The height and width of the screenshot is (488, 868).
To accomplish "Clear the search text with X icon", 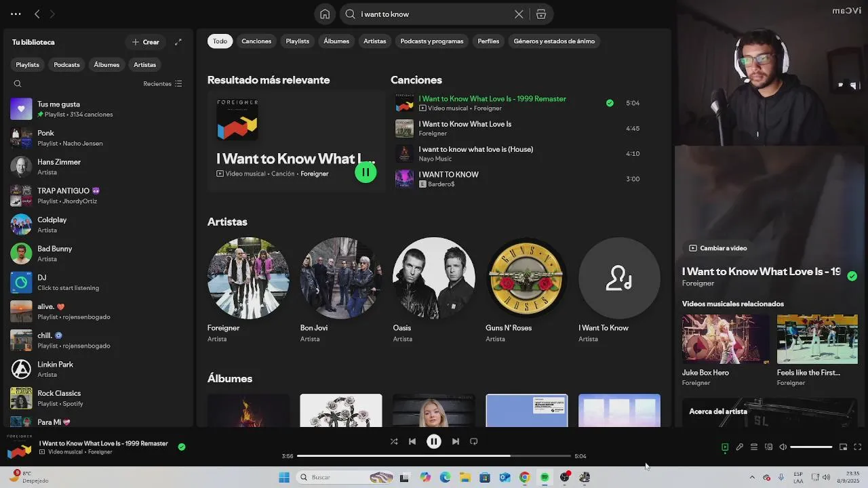I will [519, 14].
